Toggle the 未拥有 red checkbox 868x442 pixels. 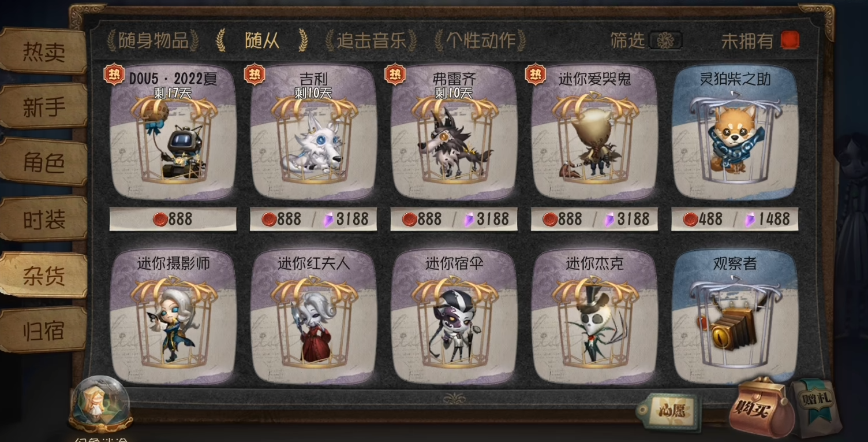(790, 40)
